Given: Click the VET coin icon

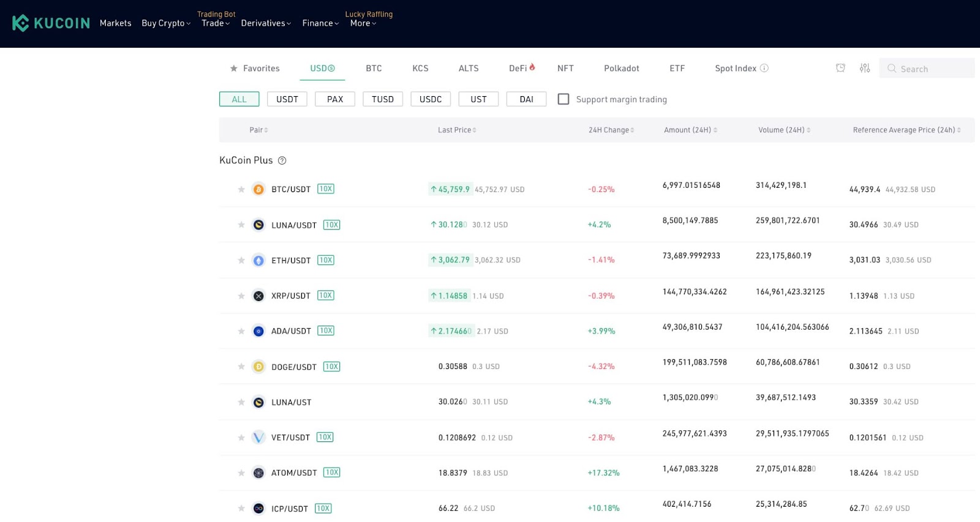Looking at the screenshot, I should 258,437.
